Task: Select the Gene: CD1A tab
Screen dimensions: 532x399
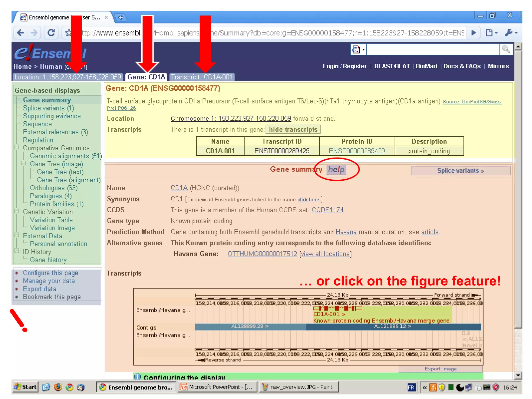Action: (x=146, y=77)
